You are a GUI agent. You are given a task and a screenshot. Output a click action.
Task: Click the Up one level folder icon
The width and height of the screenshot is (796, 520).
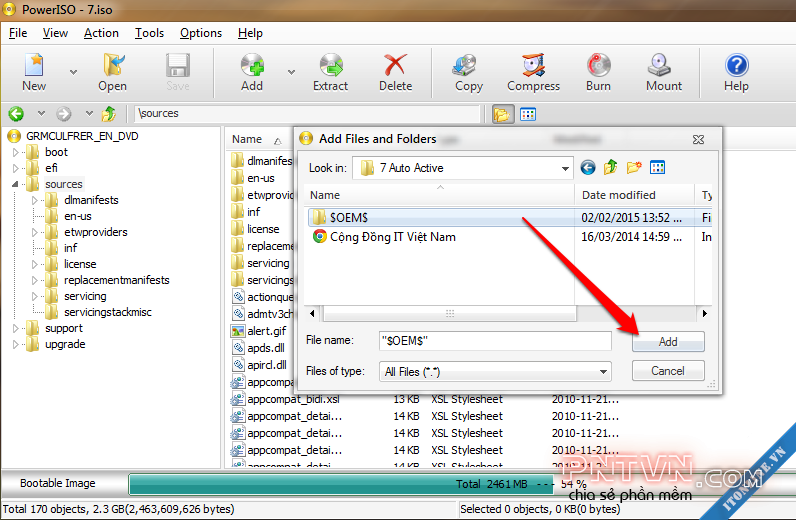tap(109, 114)
